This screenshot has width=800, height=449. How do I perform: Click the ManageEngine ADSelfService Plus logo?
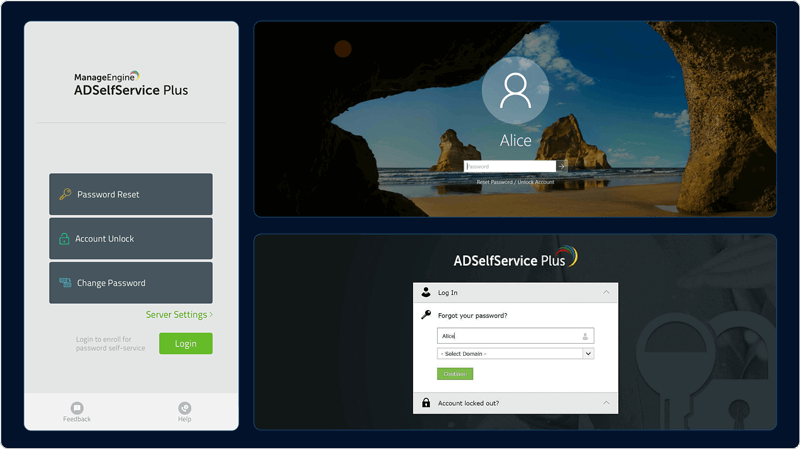click(x=131, y=84)
